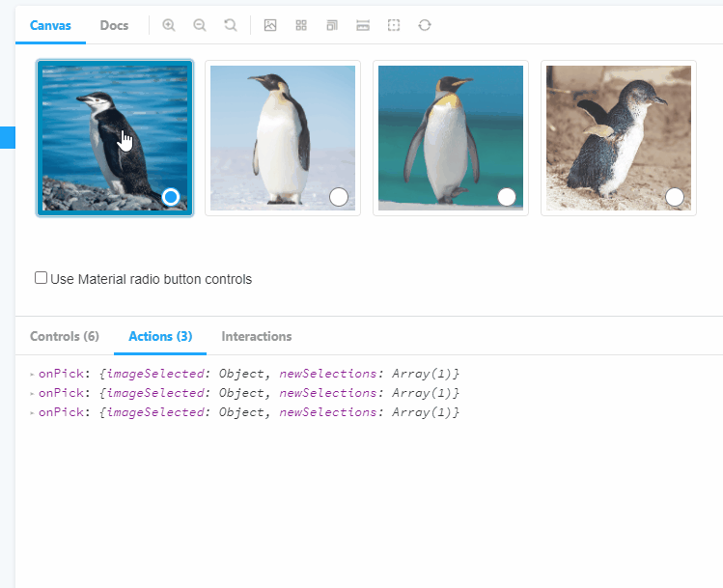
Task: Change the preview background icon
Action: pyautogui.click(x=270, y=25)
